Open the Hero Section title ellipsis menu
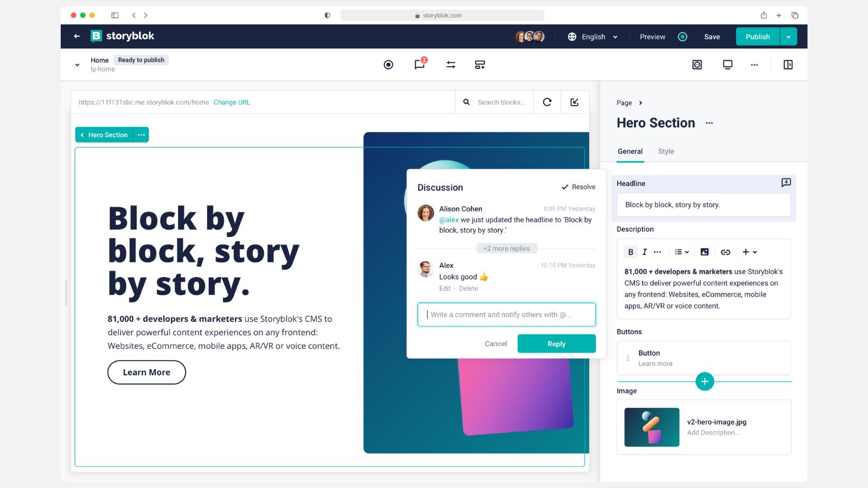The height and width of the screenshot is (488, 868). pos(709,123)
